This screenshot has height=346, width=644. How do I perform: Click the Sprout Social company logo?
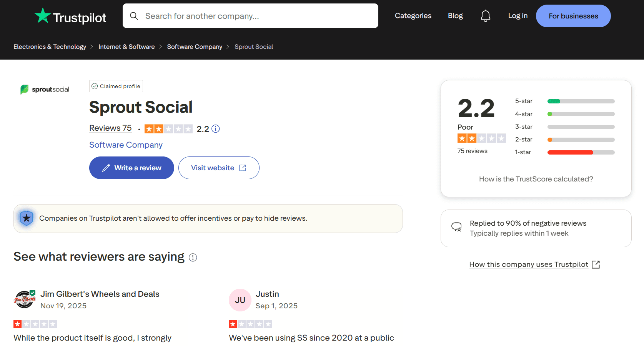(45, 89)
